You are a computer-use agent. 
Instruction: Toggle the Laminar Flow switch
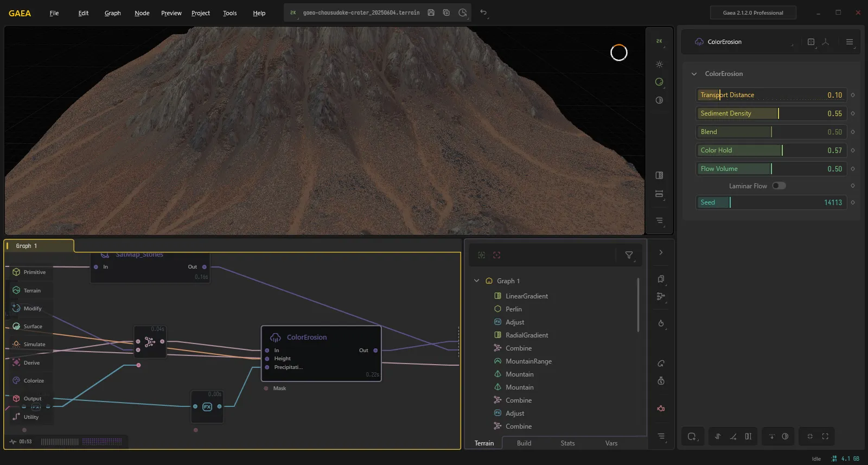778,186
